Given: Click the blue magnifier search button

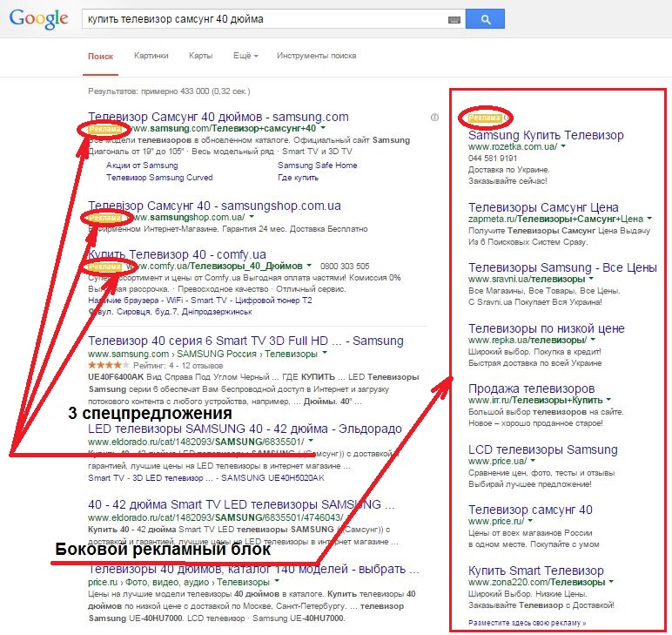Looking at the screenshot, I should 485,19.
